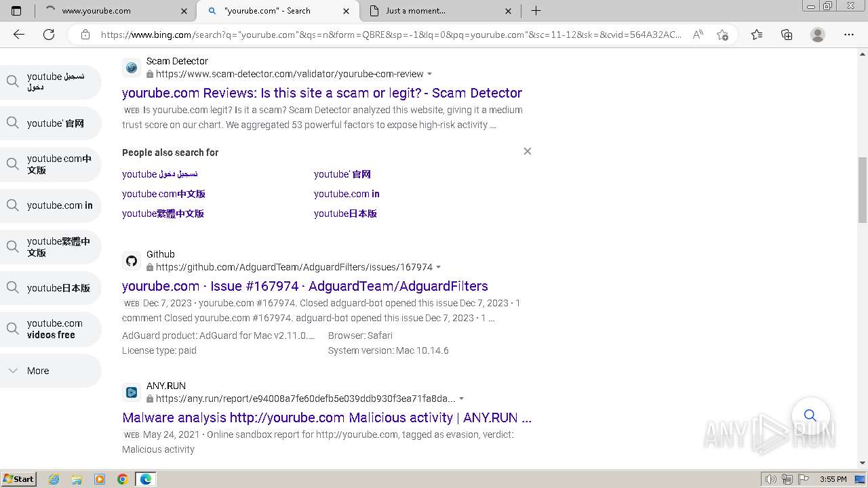The width and height of the screenshot is (868, 488).
Task: Search youtube.com in from People also search
Action: [x=347, y=194]
